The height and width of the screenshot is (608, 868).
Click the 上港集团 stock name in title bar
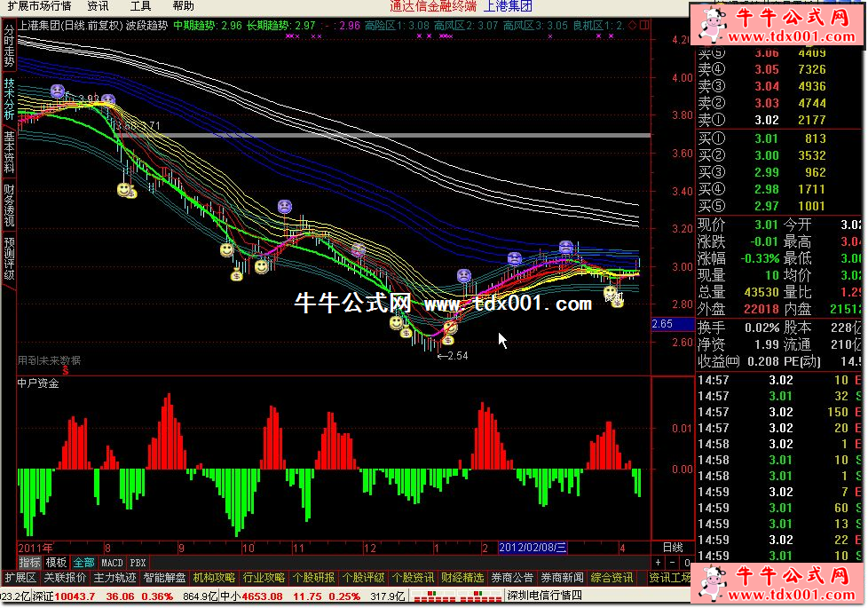(509, 6)
